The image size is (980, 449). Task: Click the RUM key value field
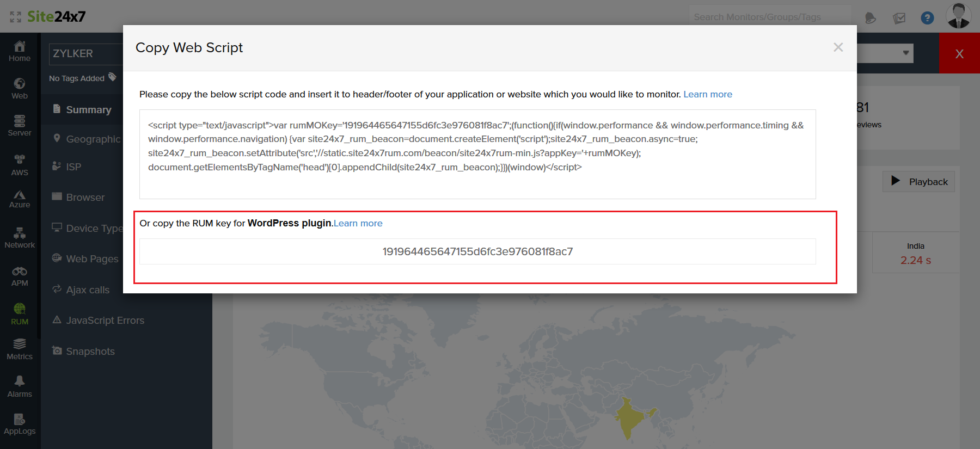click(477, 251)
